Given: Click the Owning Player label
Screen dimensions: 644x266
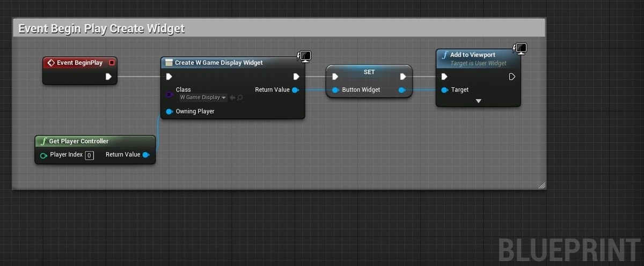Looking at the screenshot, I should 195,112.
